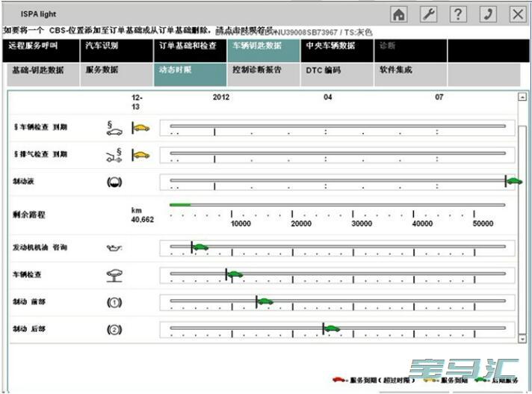Click green car marker in 制动 后部 row
This screenshot has height=394, width=532.
pos(332,328)
